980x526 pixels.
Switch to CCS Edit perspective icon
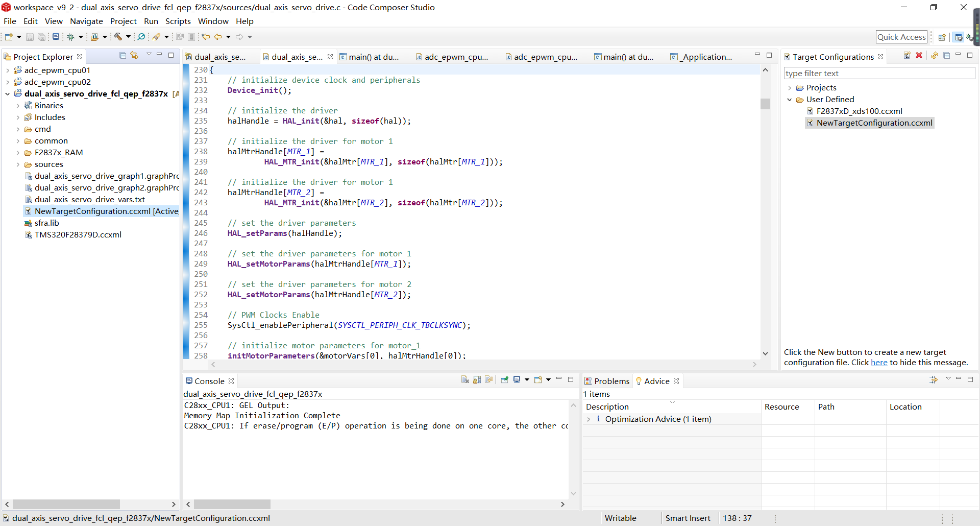coord(959,37)
